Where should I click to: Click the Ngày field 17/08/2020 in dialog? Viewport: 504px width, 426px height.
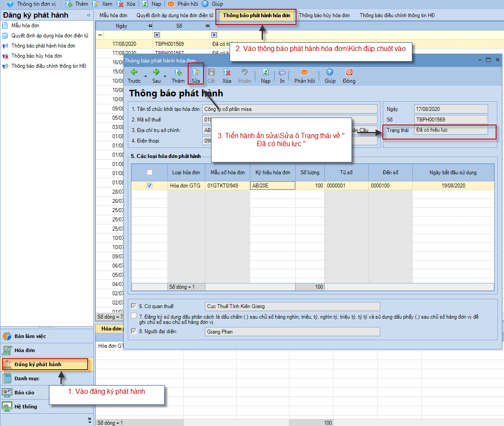point(451,109)
